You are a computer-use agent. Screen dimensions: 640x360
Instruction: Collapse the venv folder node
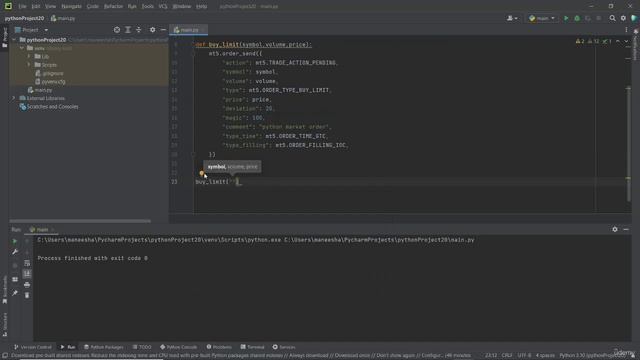click(x=22, y=48)
